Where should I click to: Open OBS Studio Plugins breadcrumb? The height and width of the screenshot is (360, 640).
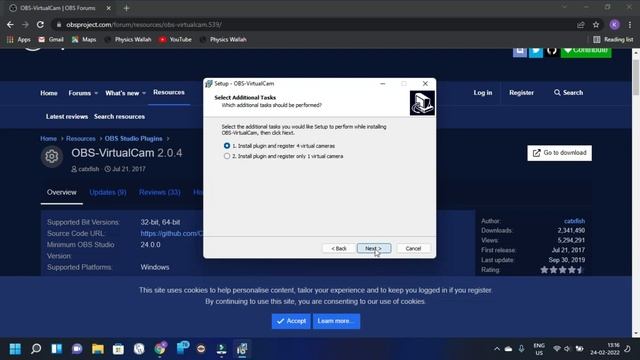(x=133, y=138)
